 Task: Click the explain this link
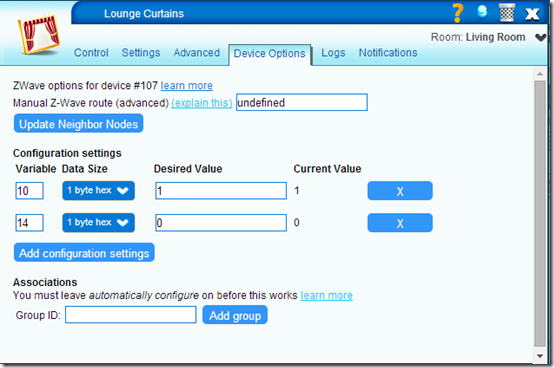(202, 103)
